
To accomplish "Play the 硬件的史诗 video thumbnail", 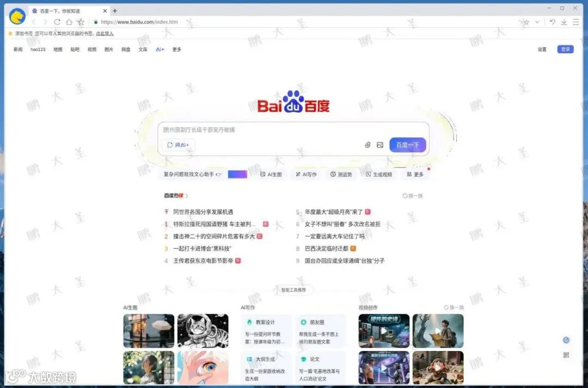I will [x=384, y=331].
